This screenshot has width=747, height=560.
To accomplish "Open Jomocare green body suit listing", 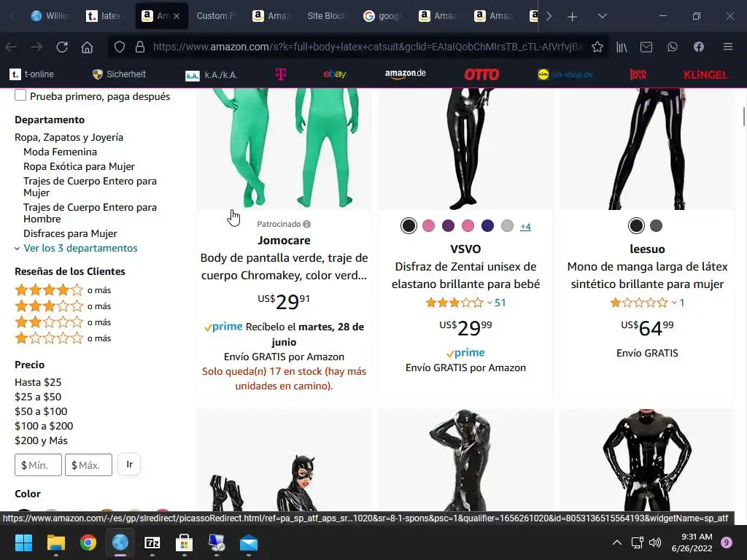I will 284,267.
